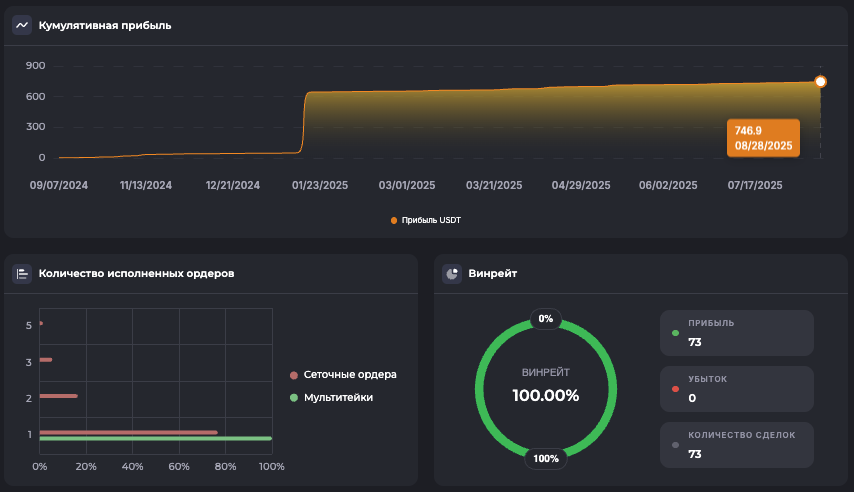Click the green winrate donut ring
Viewport: 854px width, 492px height.
[479, 389]
